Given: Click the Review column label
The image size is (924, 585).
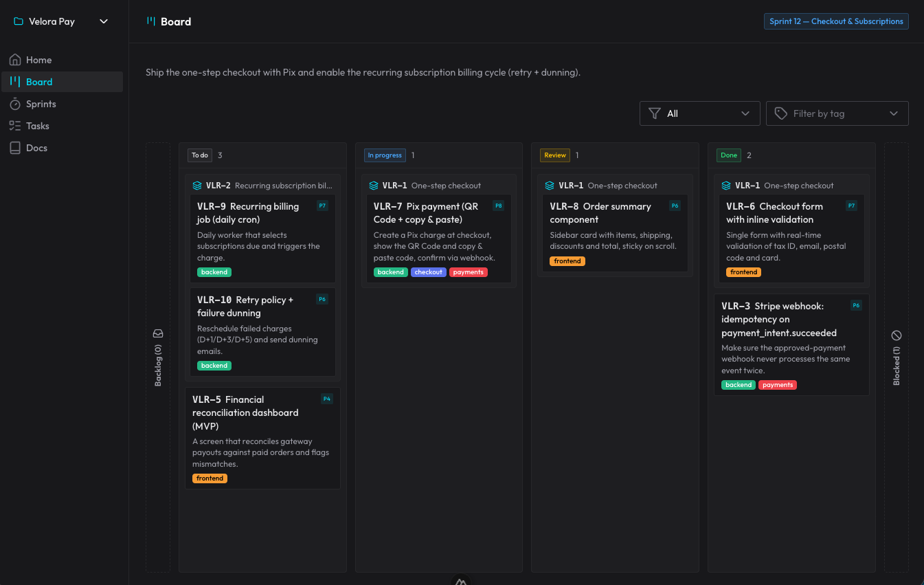Looking at the screenshot, I should [x=555, y=155].
